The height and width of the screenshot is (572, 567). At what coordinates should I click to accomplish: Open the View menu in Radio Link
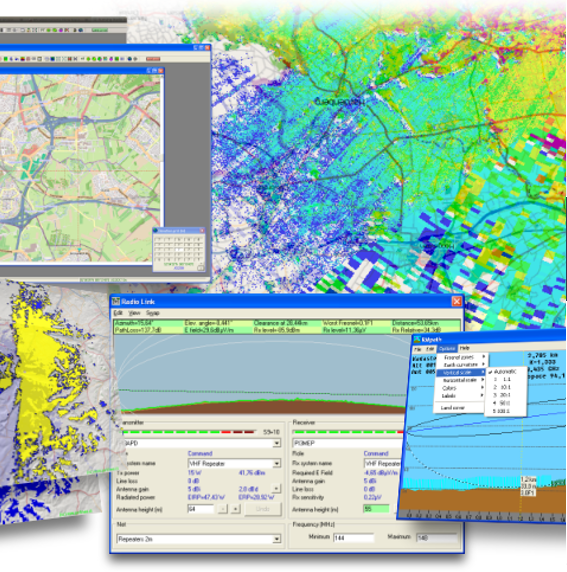point(134,313)
